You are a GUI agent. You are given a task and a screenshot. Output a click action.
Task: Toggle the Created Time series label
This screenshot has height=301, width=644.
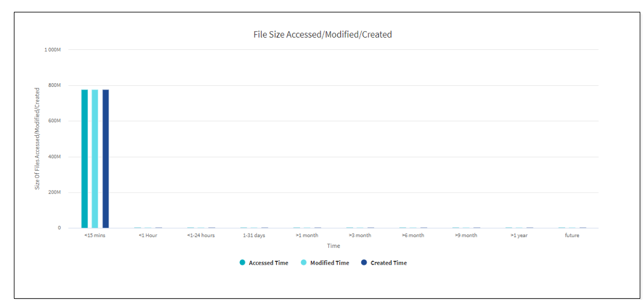[x=389, y=263]
